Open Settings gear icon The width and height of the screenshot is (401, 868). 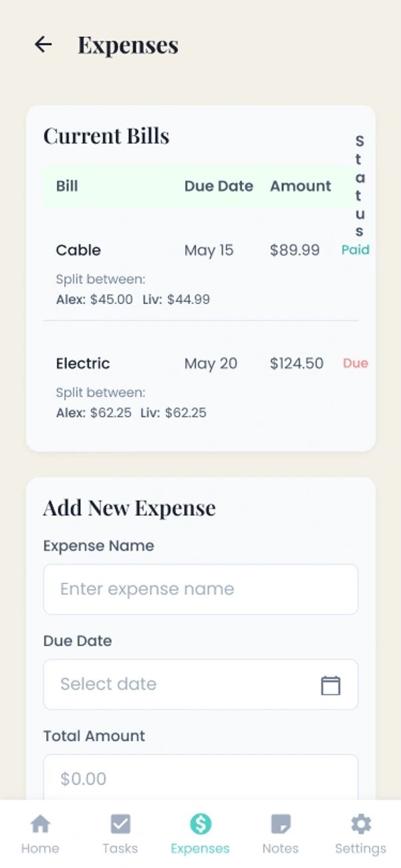pyautogui.click(x=360, y=824)
